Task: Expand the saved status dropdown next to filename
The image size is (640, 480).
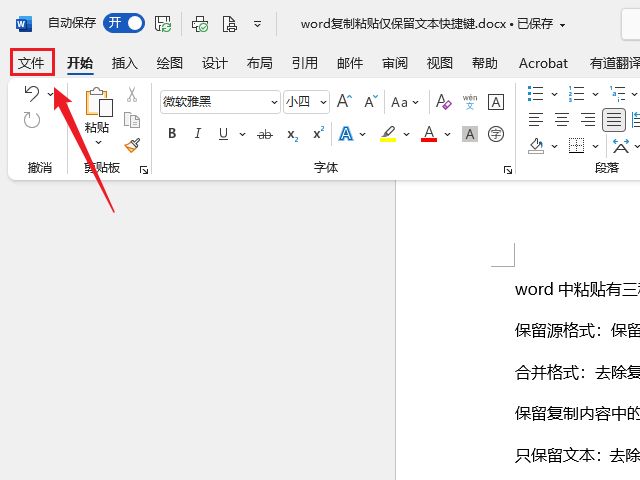Action: pyautogui.click(x=562, y=25)
